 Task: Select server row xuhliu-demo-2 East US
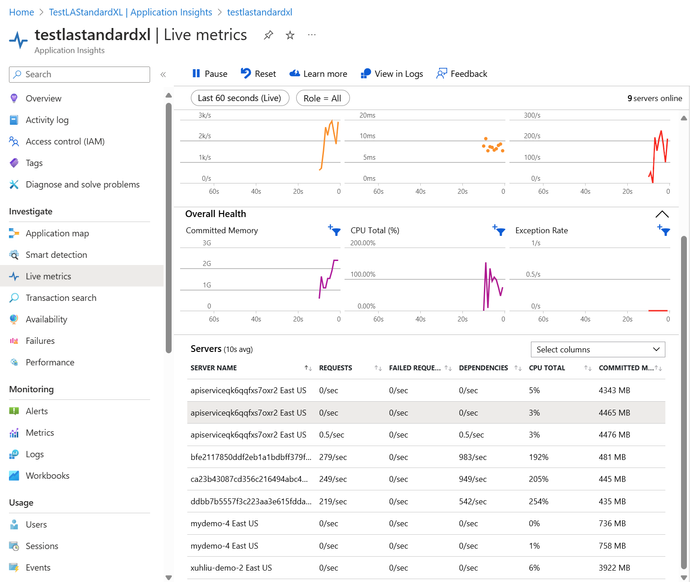(x=426, y=568)
